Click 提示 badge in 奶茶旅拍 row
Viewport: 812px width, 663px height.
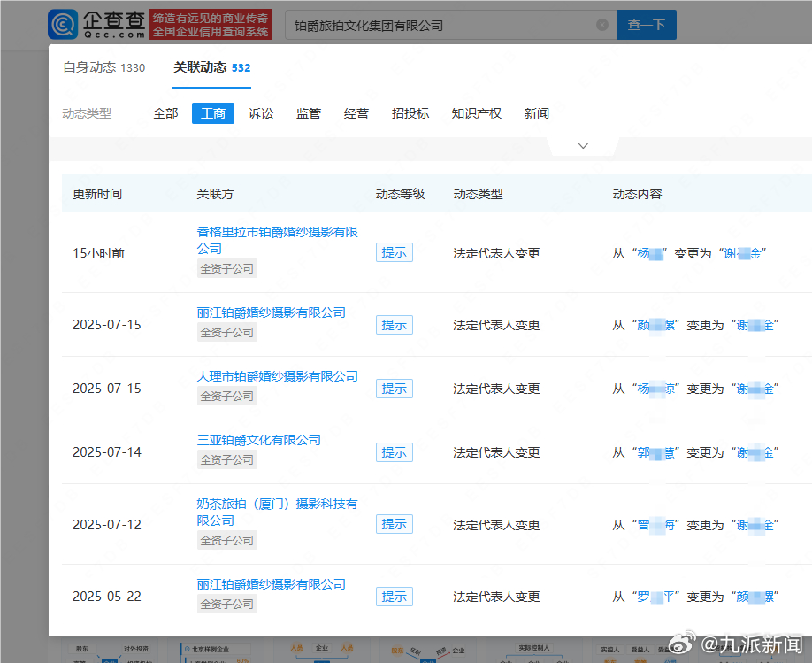(x=395, y=524)
